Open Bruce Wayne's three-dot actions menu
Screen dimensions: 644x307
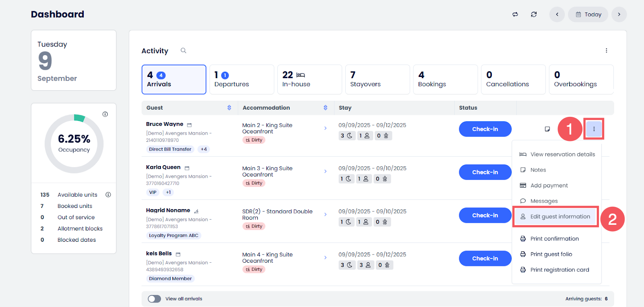pyautogui.click(x=594, y=129)
